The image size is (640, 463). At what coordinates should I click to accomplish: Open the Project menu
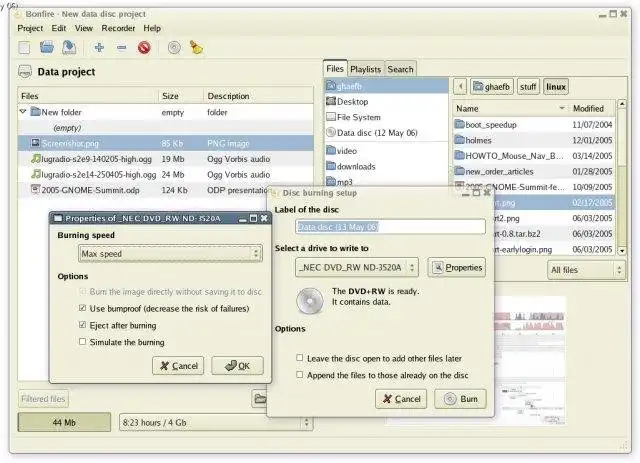point(30,28)
